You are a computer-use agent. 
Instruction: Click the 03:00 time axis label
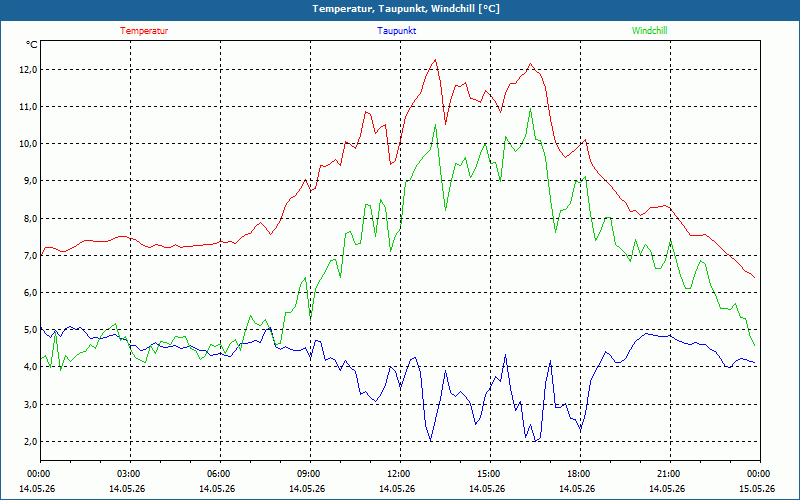point(130,474)
